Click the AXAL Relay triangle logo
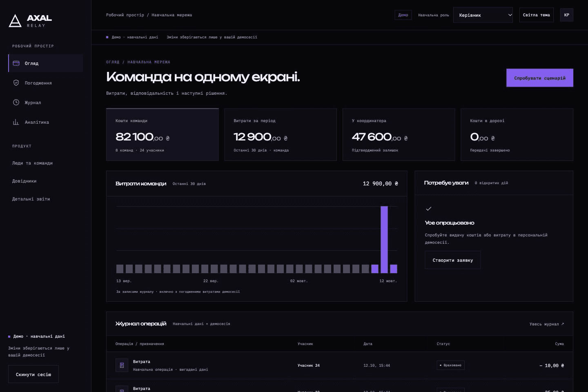Image resolution: width=588 pixels, height=392 pixels. coord(15,20)
